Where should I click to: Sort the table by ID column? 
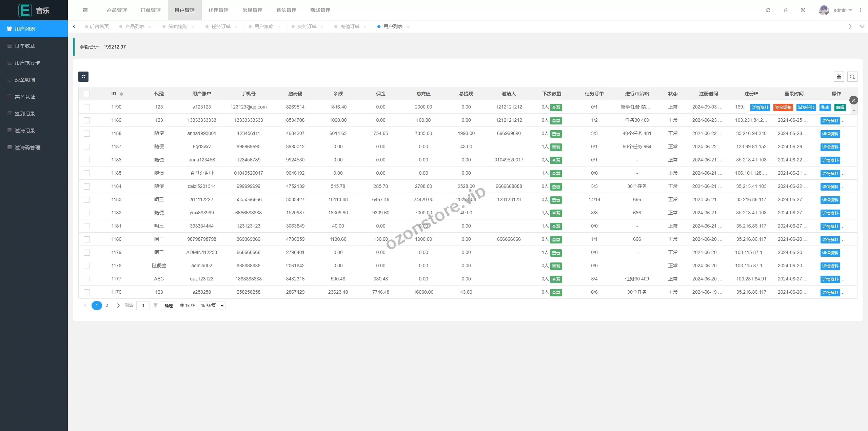tap(121, 94)
